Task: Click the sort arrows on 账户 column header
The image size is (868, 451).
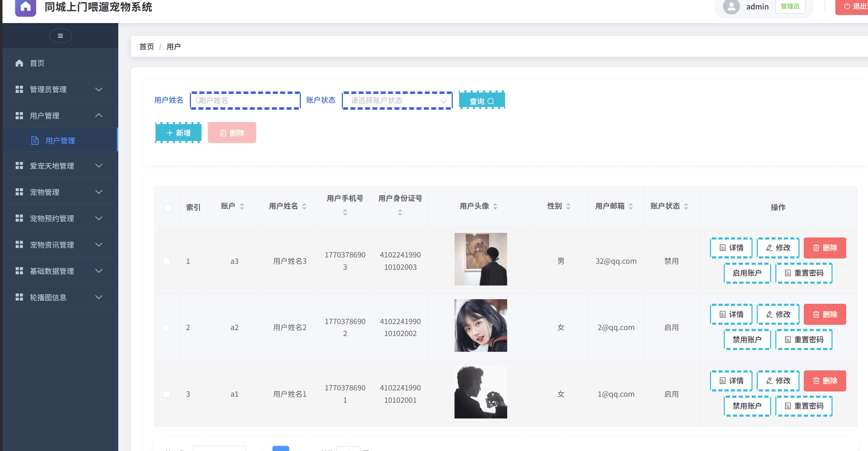Action: (x=243, y=206)
